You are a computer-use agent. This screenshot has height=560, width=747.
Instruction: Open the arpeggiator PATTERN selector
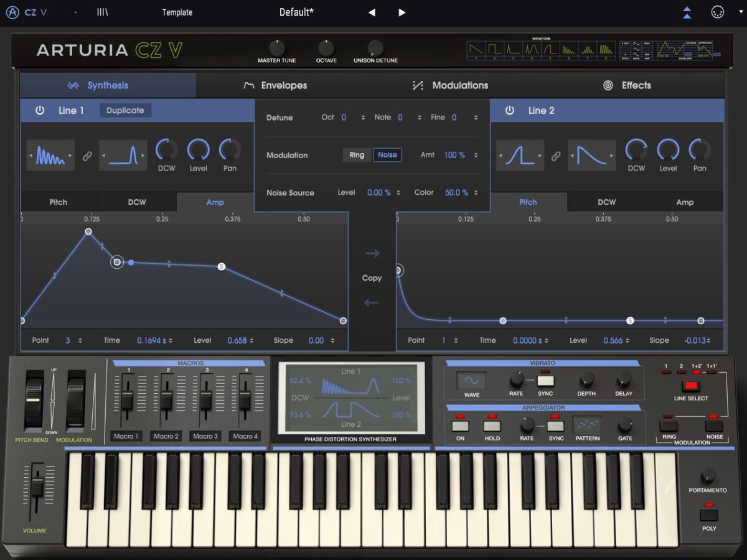[x=587, y=424]
